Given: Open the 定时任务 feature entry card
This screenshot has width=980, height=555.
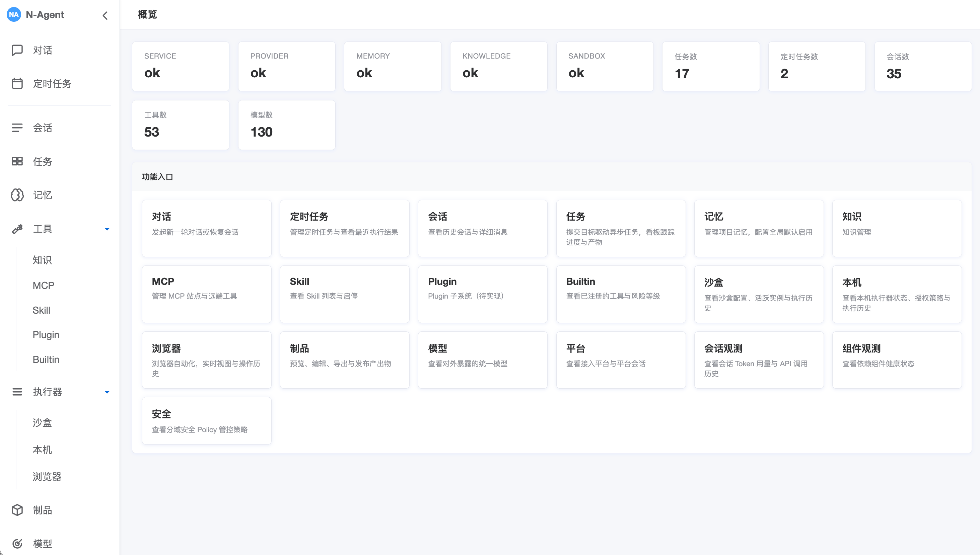Looking at the screenshot, I should [345, 228].
